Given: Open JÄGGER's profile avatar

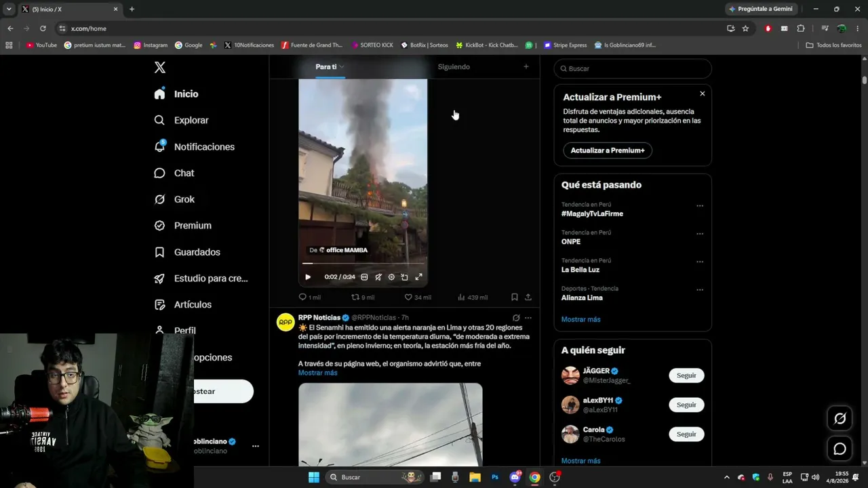Looking at the screenshot, I should 570,375.
